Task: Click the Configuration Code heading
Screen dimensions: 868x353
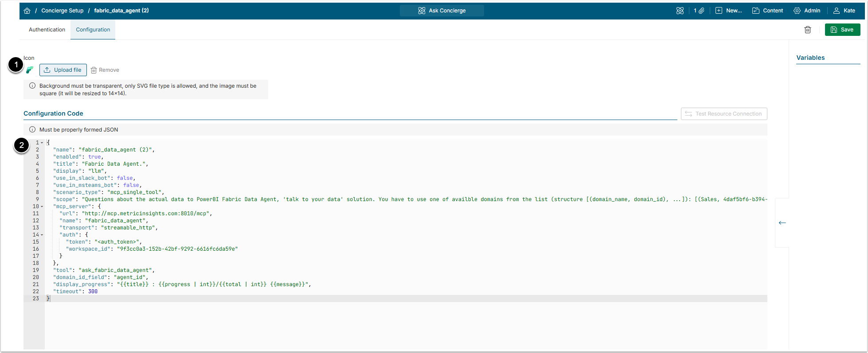Action: [53, 113]
